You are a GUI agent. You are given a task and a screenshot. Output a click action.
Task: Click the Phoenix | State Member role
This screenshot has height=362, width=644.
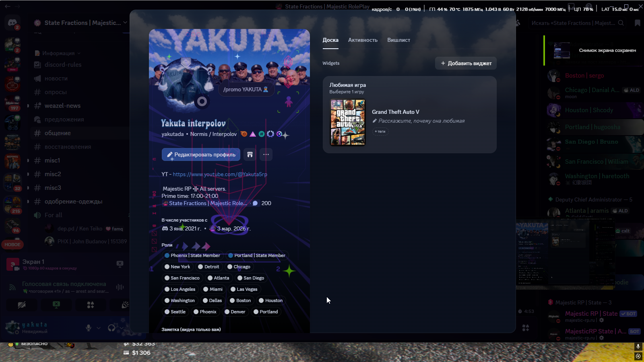click(192, 255)
